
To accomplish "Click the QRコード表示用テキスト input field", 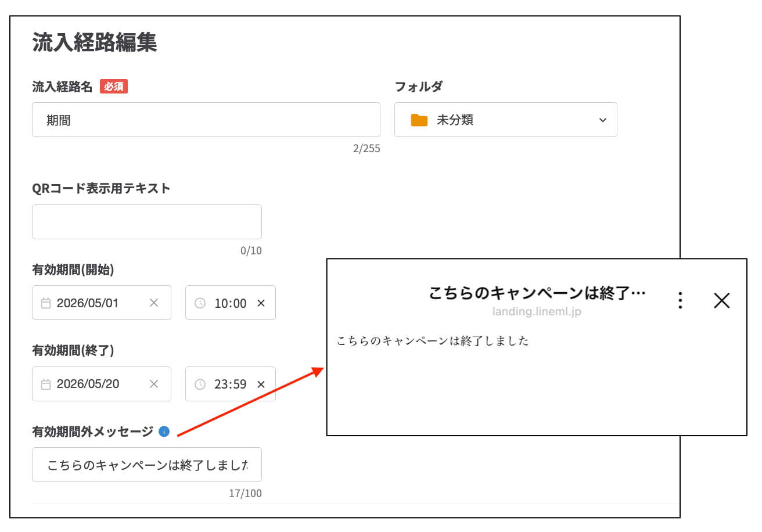I will 146,221.
